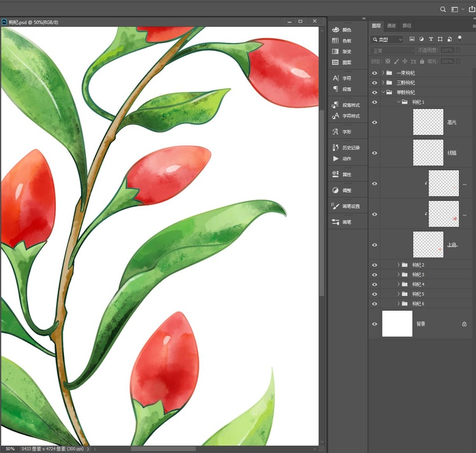Filter layers by adjustment layer type
Screen dimensions: 476x453
422,39
